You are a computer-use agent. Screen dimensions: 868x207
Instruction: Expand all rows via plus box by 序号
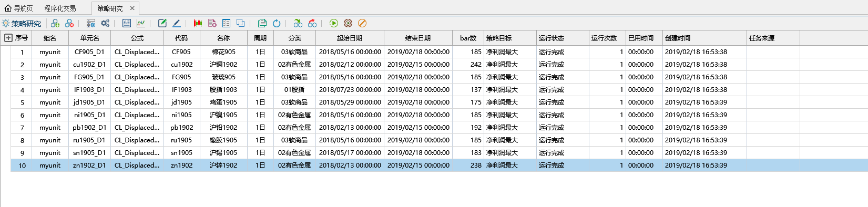click(x=8, y=38)
